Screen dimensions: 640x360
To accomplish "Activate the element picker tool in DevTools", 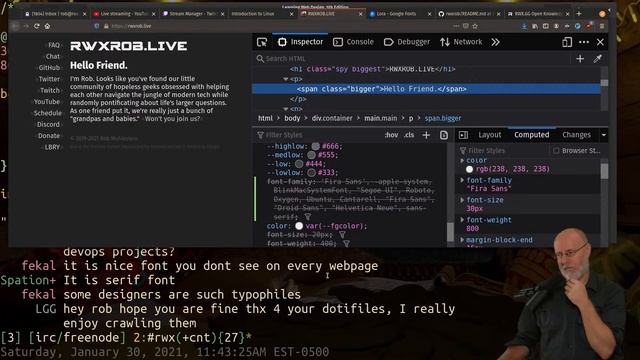I will pos(262,42).
